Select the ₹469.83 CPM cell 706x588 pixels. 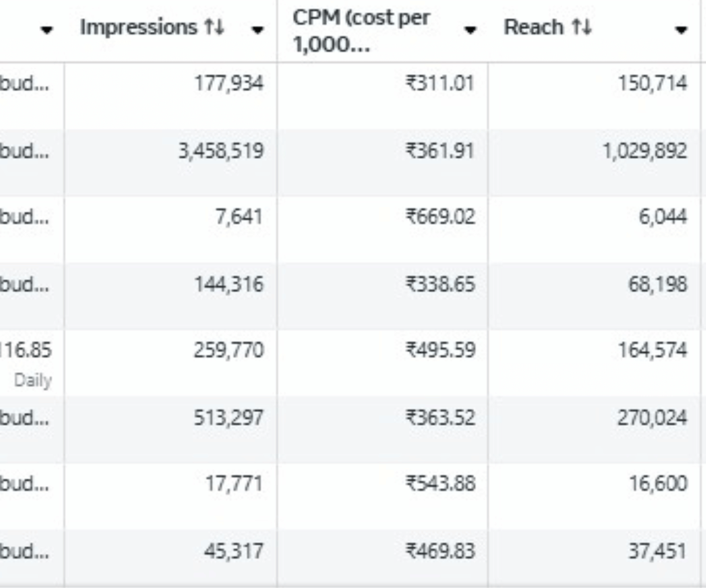click(439, 552)
